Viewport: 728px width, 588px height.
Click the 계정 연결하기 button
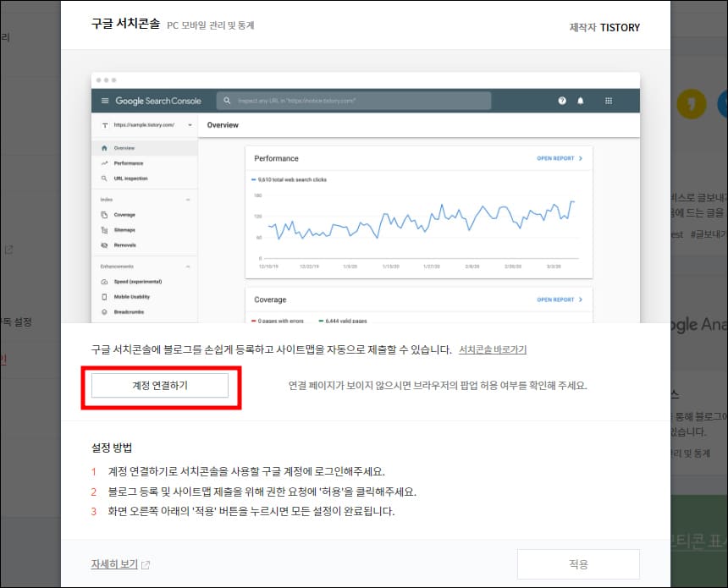pyautogui.click(x=161, y=383)
